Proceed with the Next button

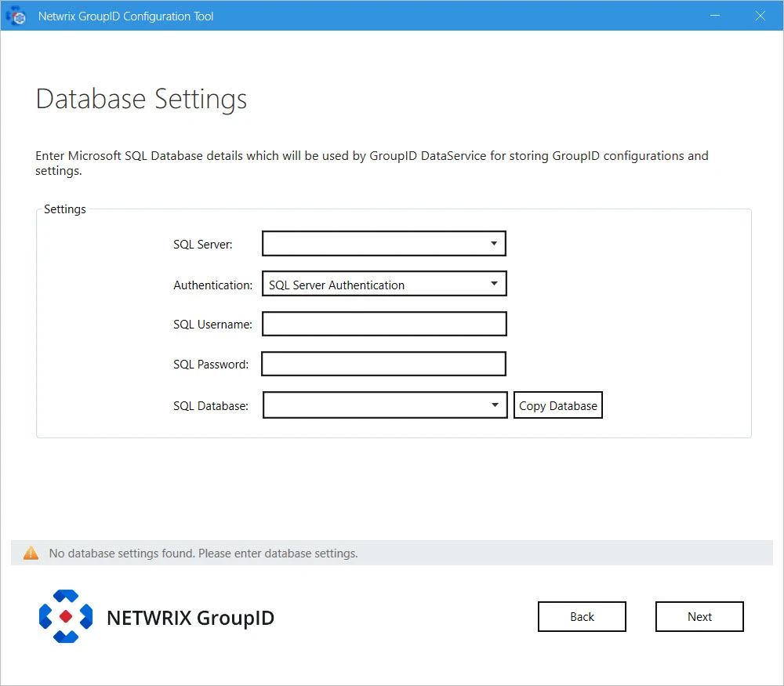tap(699, 616)
